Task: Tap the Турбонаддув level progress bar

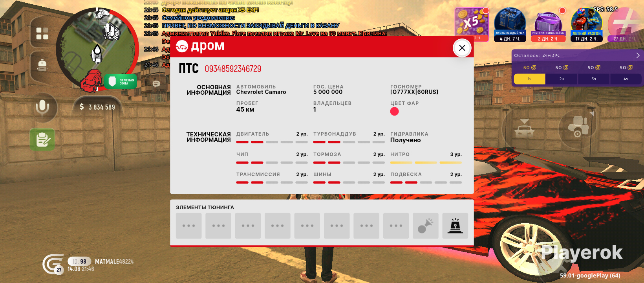Action: point(349,142)
